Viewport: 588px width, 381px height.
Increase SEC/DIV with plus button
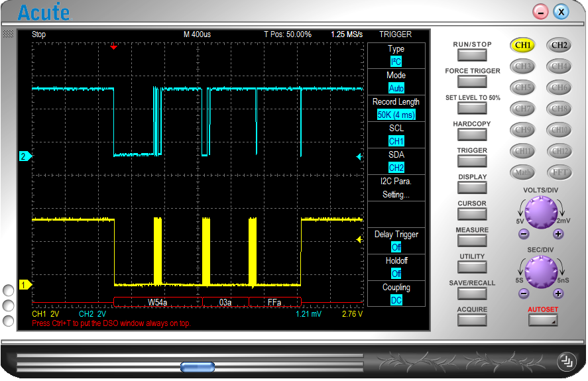558,294
